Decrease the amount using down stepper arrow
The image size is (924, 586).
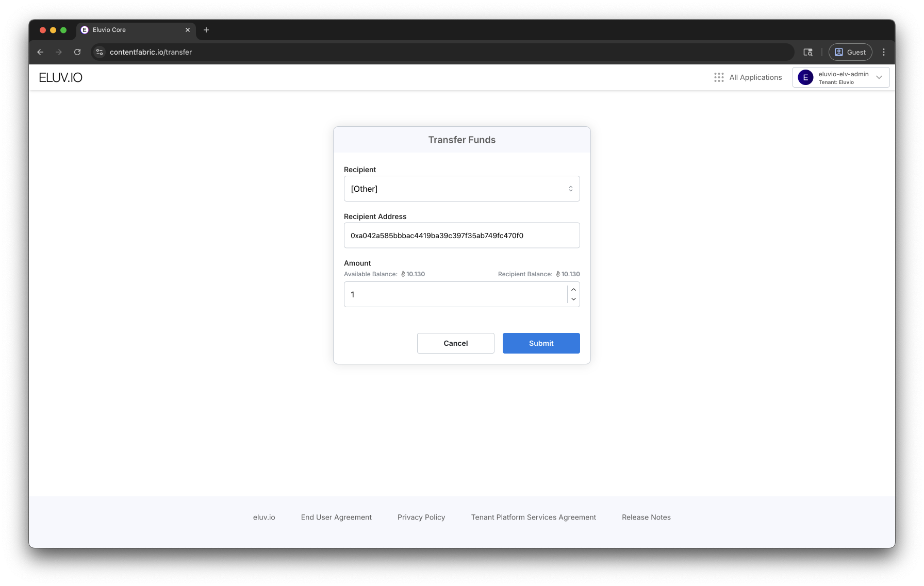pos(573,299)
